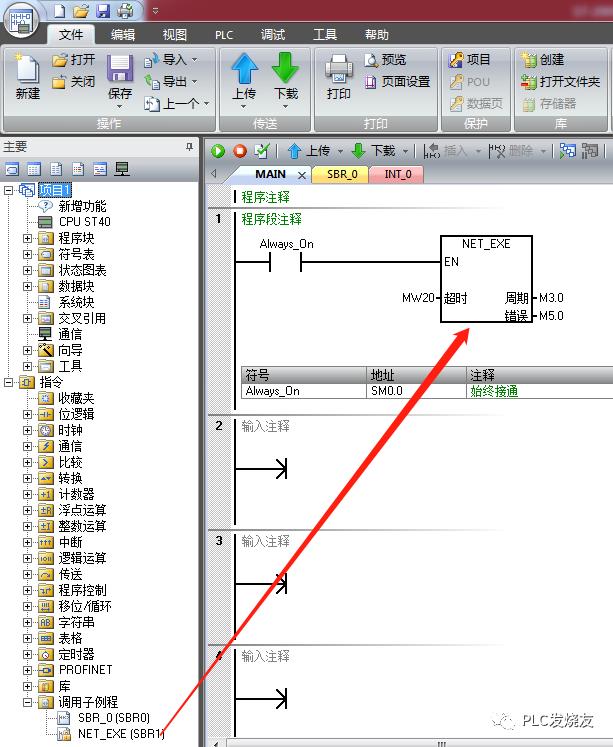Open the Export (导出) dropdown
This screenshot has width=613, height=747.
click(173, 82)
